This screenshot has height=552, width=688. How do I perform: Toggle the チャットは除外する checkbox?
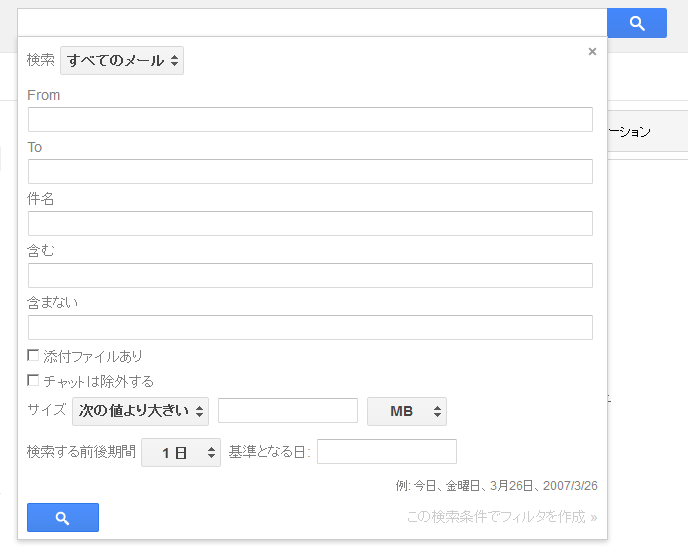33,381
